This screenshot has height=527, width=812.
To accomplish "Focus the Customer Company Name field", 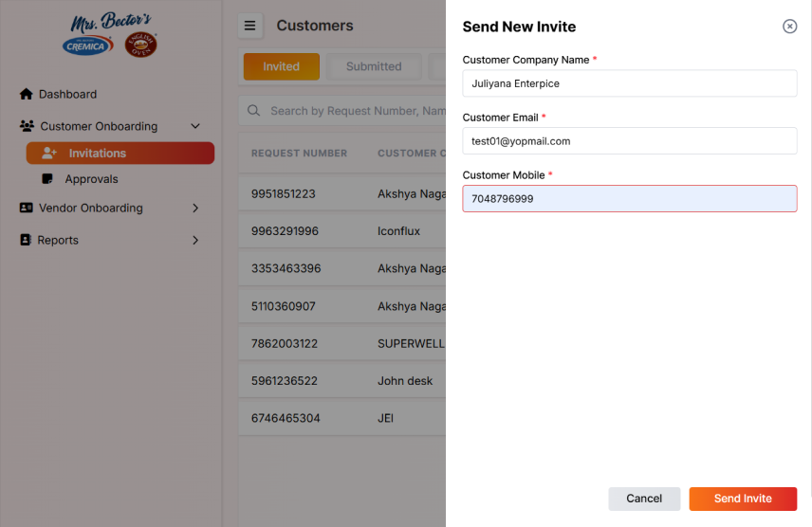I will pos(629,83).
